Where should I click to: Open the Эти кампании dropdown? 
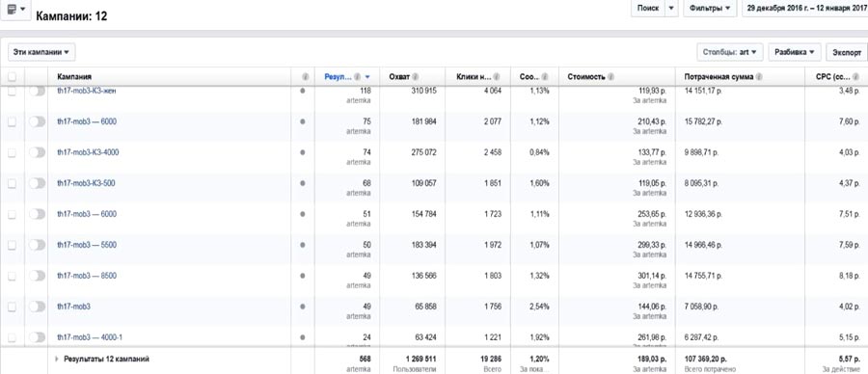(x=41, y=52)
